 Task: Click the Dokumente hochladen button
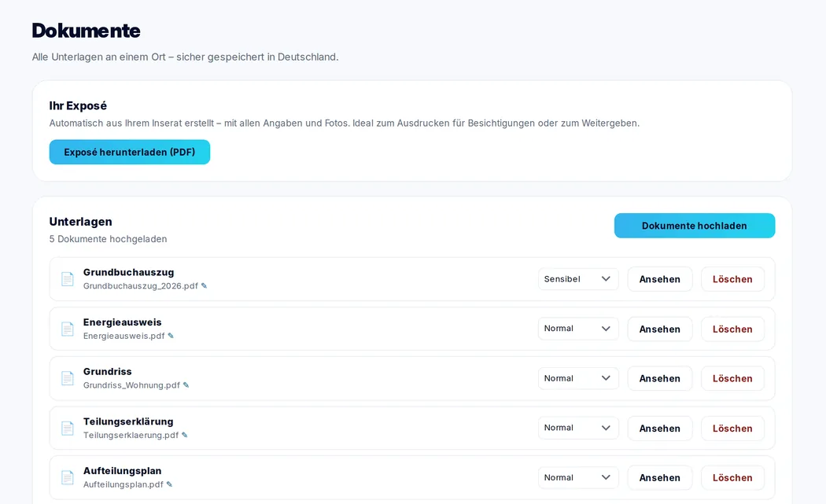(x=695, y=226)
